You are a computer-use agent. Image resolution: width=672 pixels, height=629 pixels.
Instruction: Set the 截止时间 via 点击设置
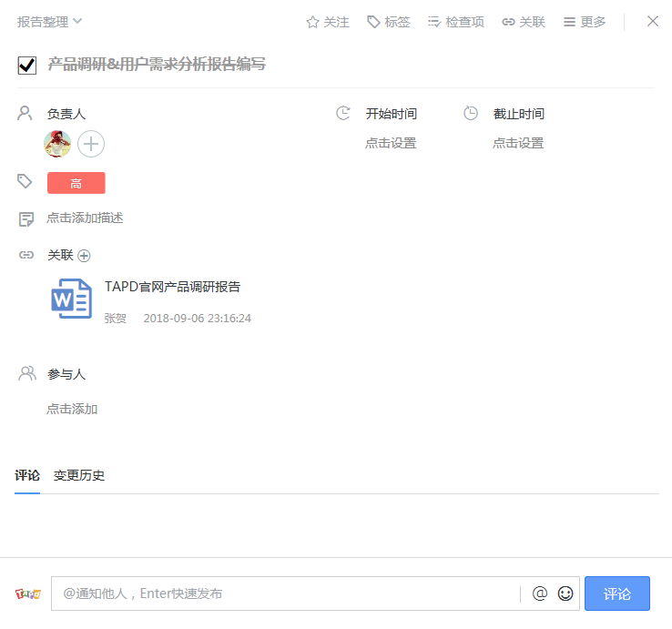(x=518, y=143)
